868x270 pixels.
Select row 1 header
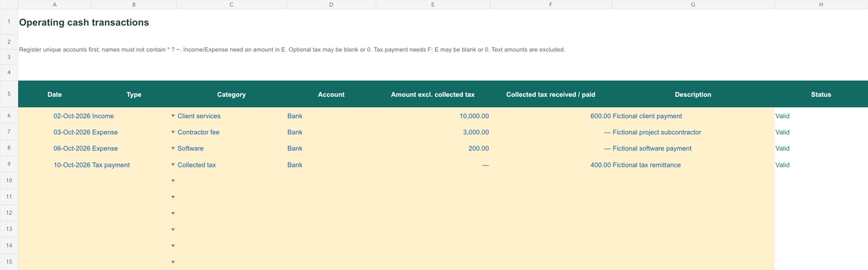pos(9,22)
